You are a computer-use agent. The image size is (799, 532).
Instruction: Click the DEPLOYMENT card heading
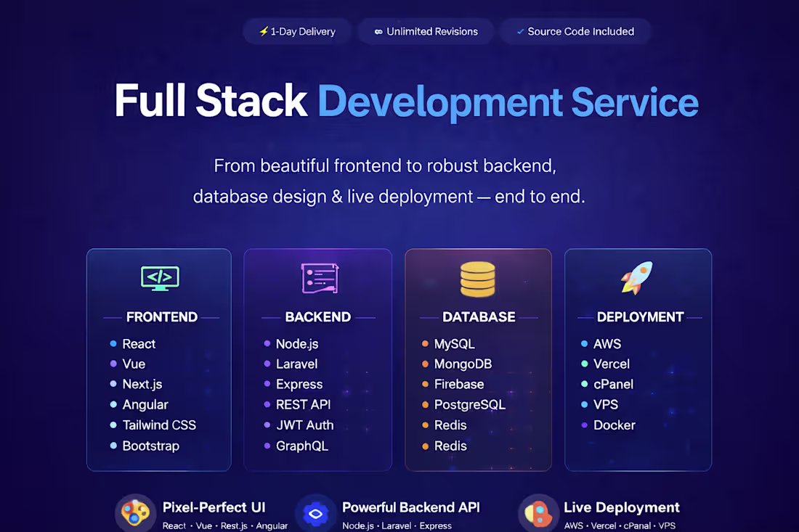[x=640, y=317]
